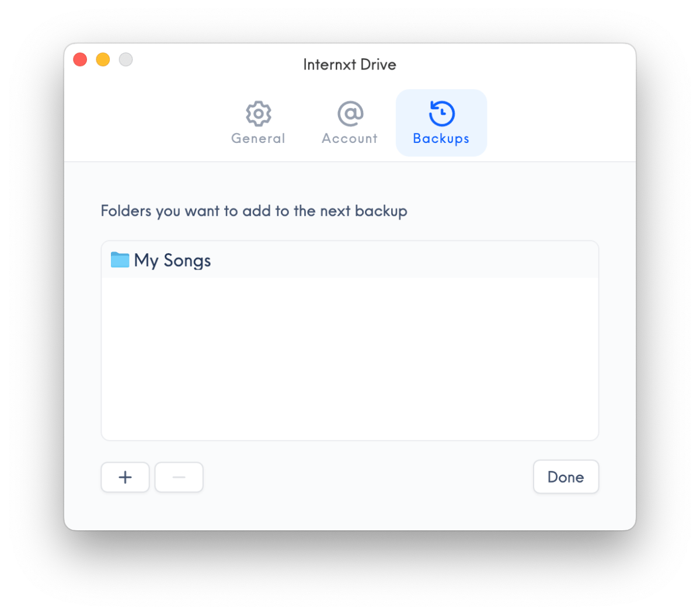The width and height of the screenshot is (700, 615).
Task: Remove selected folder with minus button
Action: coord(179,477)
